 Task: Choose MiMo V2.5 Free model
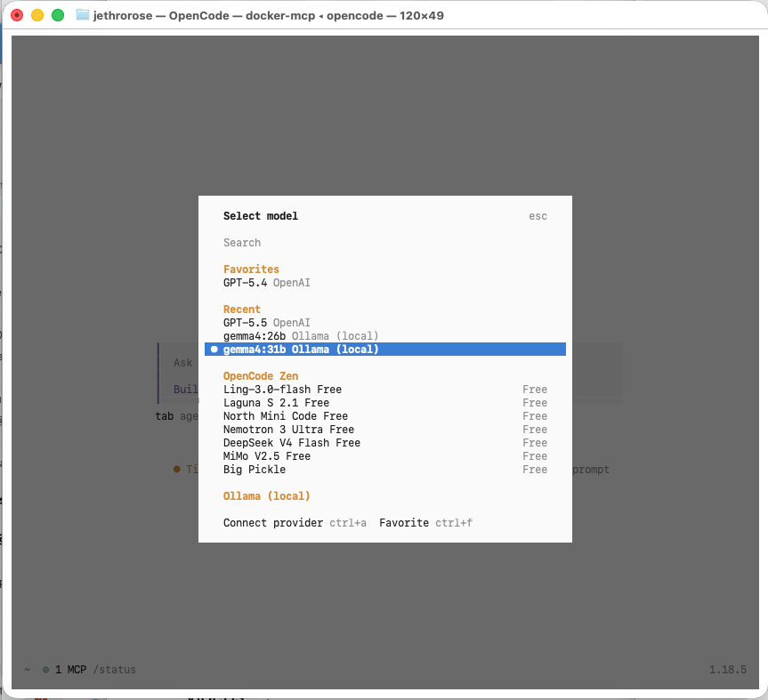pyautogui.click(x=385, y=456)
